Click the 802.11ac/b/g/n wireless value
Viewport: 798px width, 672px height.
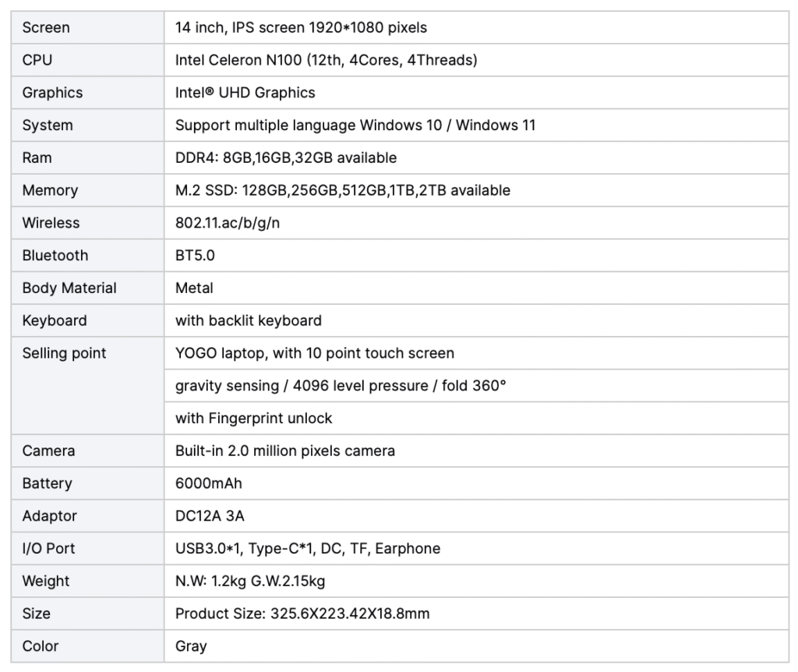228,223
